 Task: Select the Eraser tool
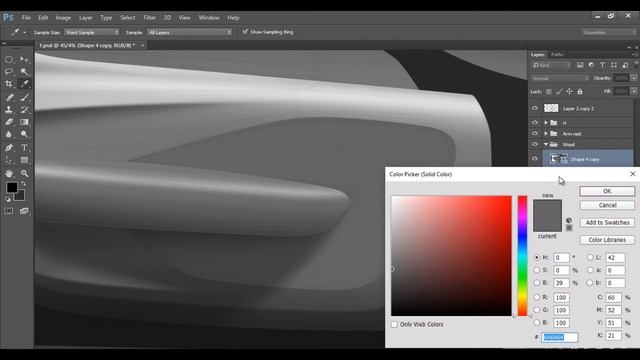(x=9, y=122)
